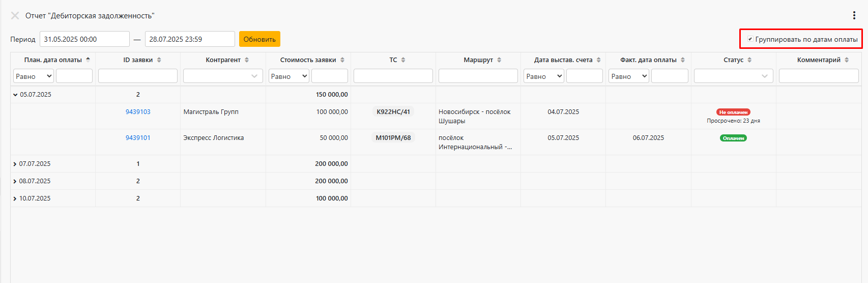Sort by Комментарий column icon

(847, 60)
